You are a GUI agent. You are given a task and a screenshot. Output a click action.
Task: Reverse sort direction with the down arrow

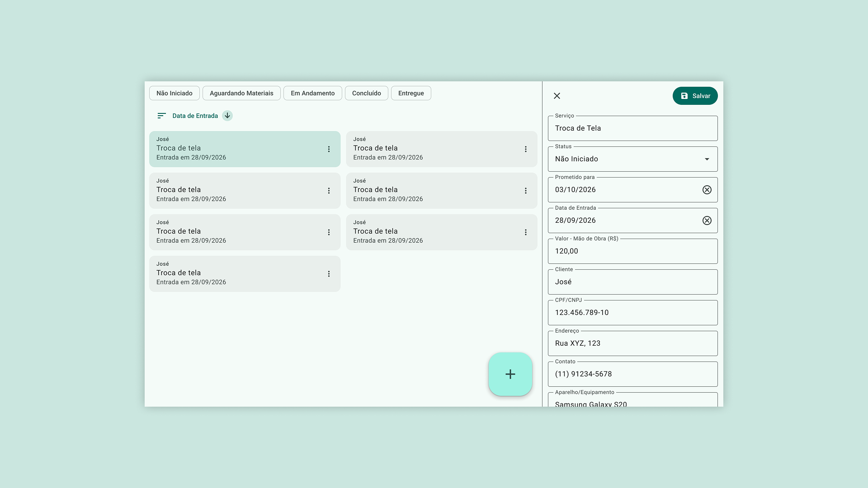click(x=227, y=116)
